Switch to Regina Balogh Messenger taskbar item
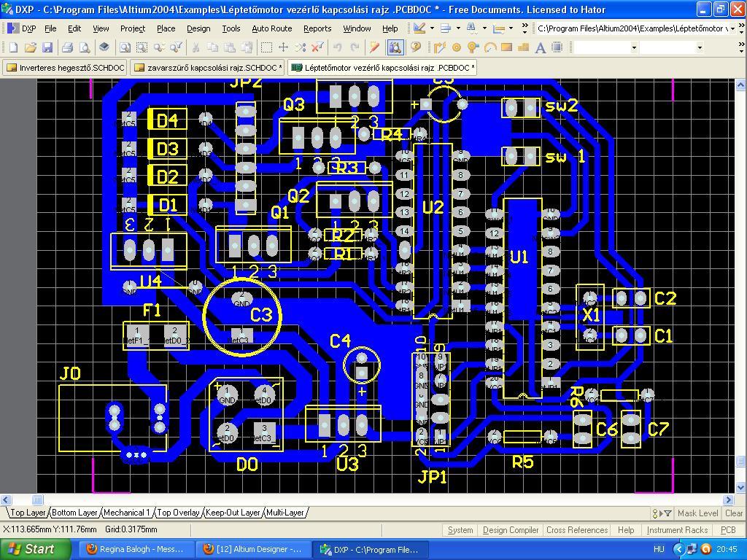Screen dimensions: 747x560 (x=135, y=550)
